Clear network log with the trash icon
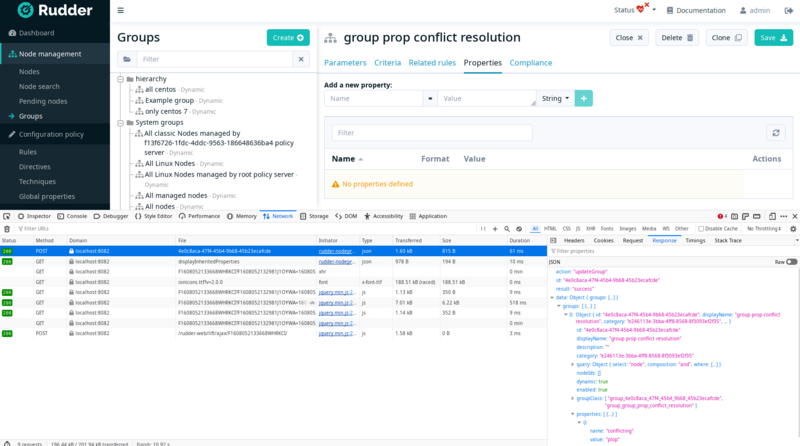800x446 pixels. 7,229
